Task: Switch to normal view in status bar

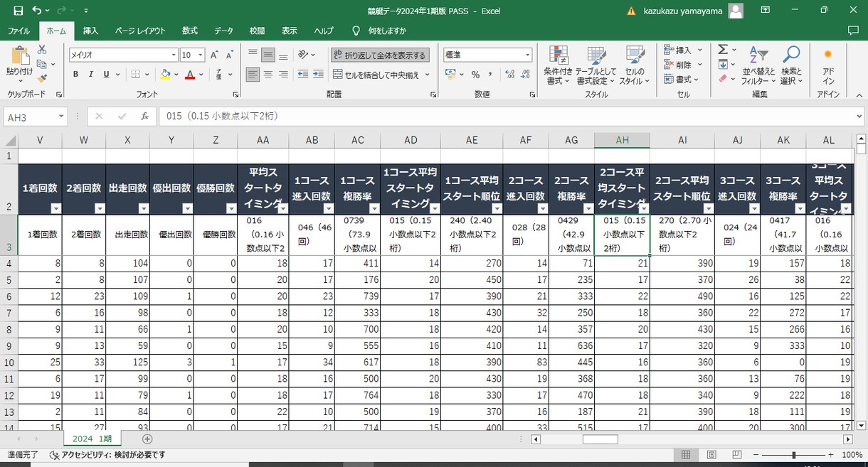Action: (x=686, y=455)
